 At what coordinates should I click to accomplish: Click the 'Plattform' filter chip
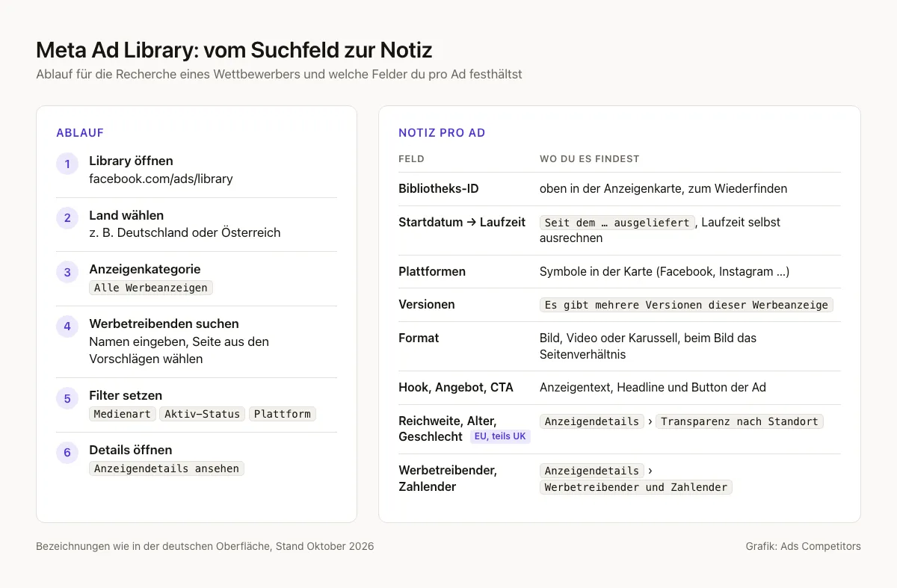[x=283, y=414]
